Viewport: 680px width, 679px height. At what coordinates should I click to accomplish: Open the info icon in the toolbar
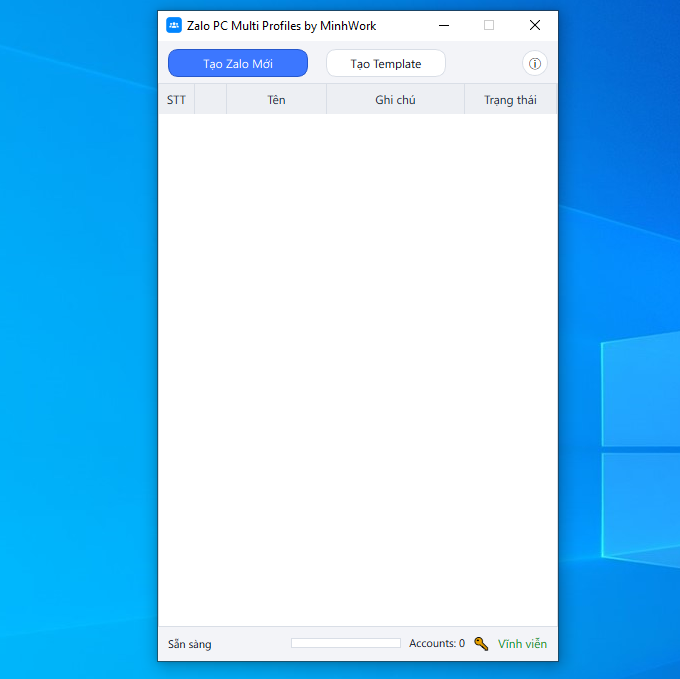pyautogui.click(x=534, y=64)
